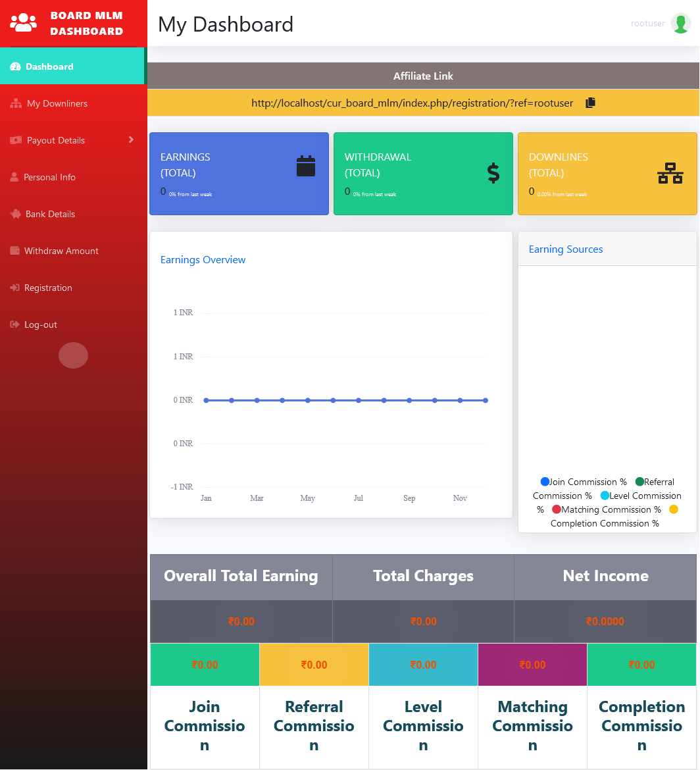
Task: Select the Dashboard speedometer icon in sidebar
Action: [16, 66]
